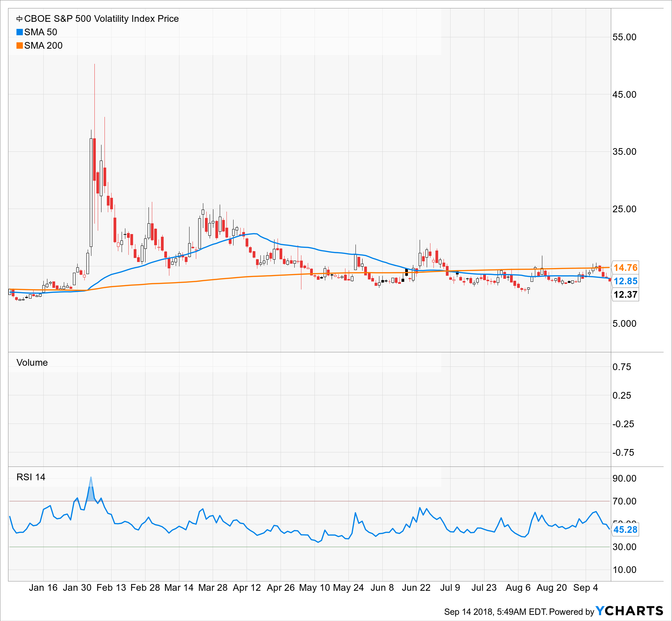672x621 pixels.
Task: Click the blue SMA 50 legend swatch
Action: click(x=19, y=32)
